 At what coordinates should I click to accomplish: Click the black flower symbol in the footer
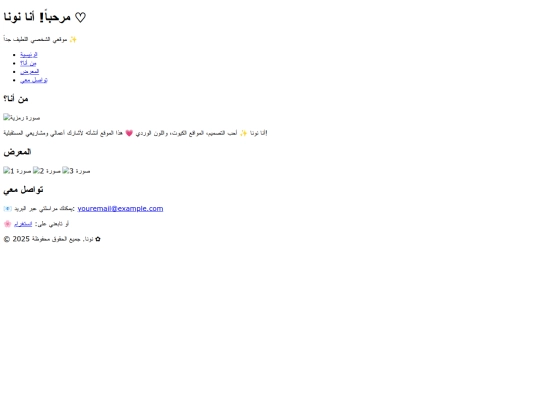(98, 239)
